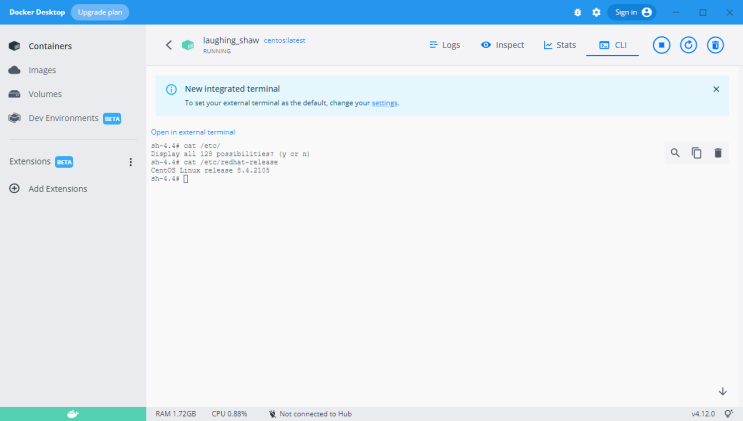Switch to the Inspect tab

[x=502, y=45]
